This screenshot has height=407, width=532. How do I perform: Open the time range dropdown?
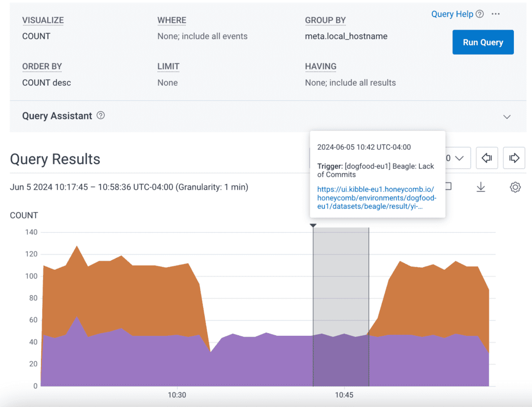(x=458, y=158)
